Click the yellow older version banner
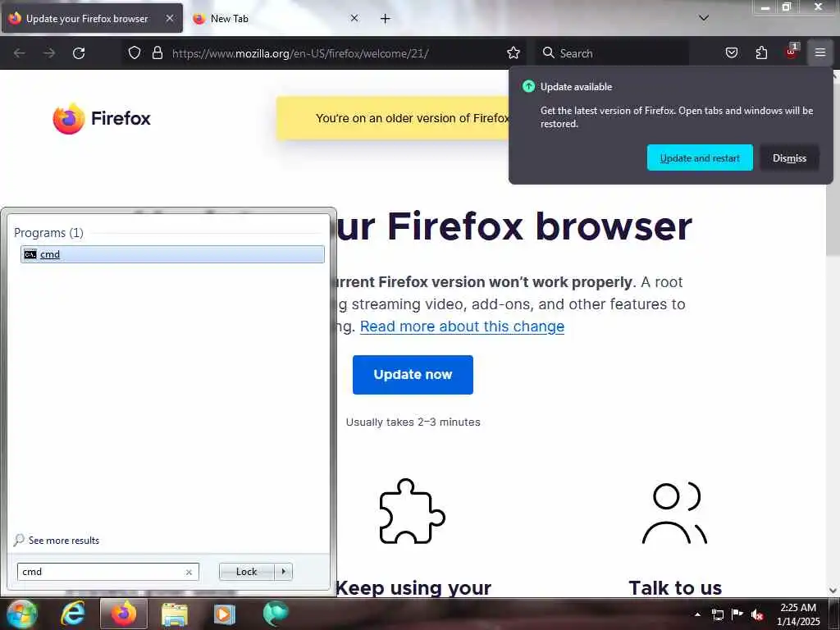Viewport: 840px width, 630px height. pos(393,118)
